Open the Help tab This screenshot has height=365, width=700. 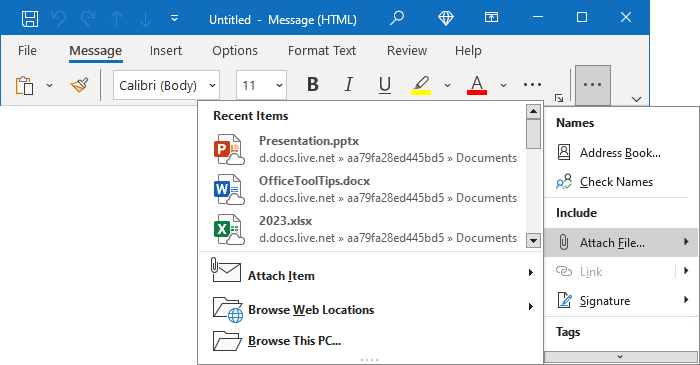tap(468, 50)
